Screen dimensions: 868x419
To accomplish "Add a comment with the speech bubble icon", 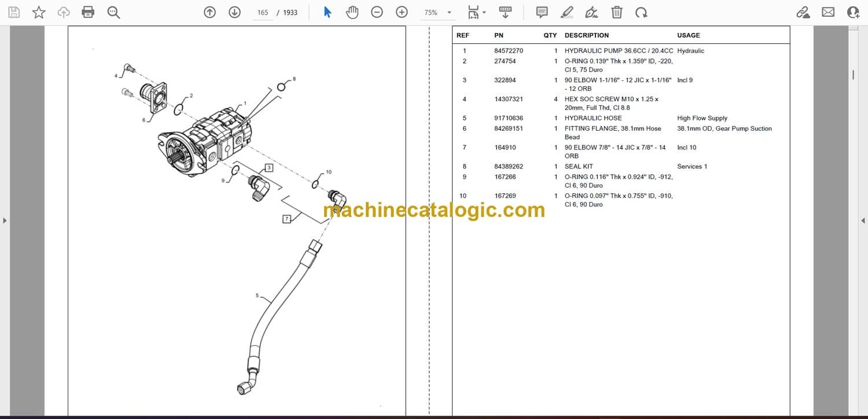I will pos(542,12).
